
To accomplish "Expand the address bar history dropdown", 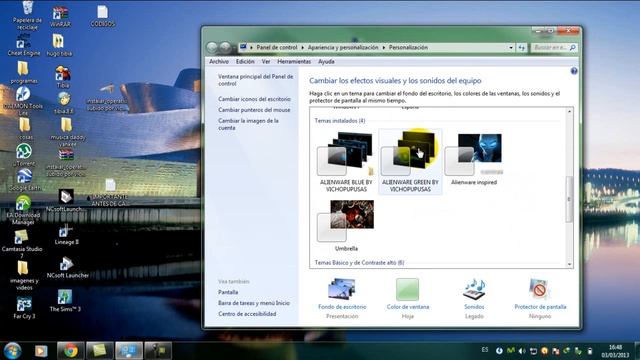I will [511, 48].
